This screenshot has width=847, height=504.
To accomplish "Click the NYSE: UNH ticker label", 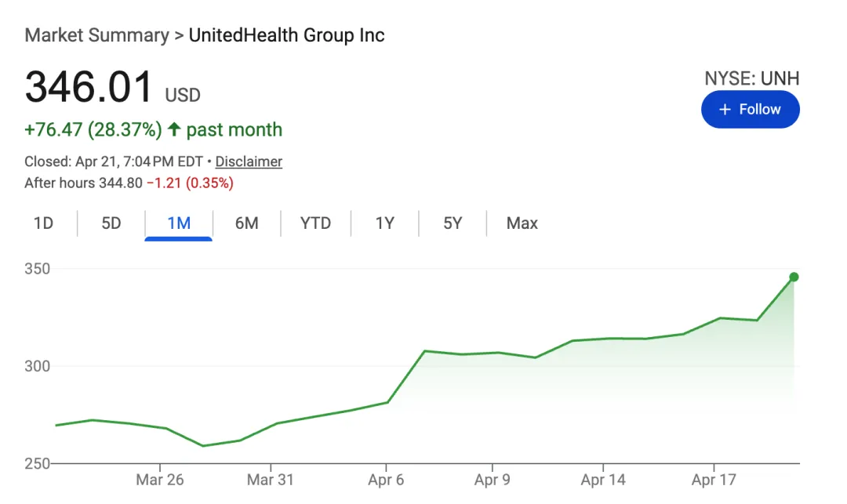I will click(751, 78).
